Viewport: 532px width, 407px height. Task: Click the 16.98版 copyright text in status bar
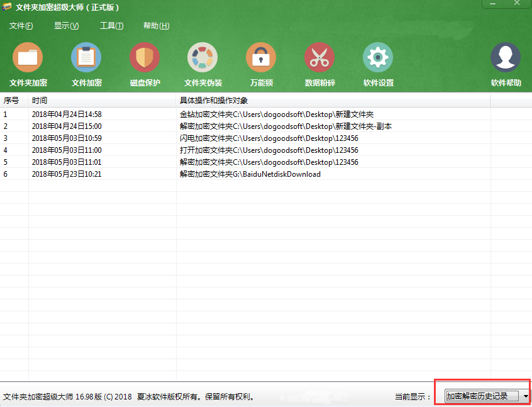click(x=128, y=396)
